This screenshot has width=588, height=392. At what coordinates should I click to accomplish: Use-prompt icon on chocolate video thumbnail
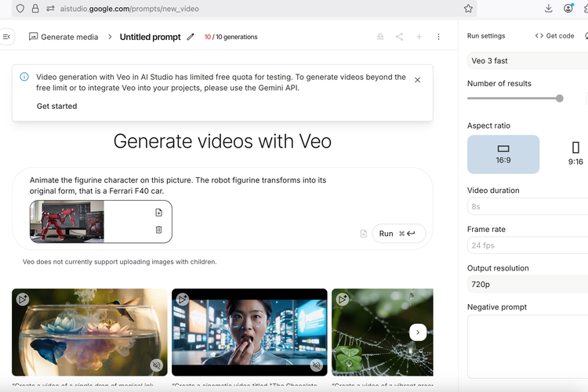click(x=183, y=299)
